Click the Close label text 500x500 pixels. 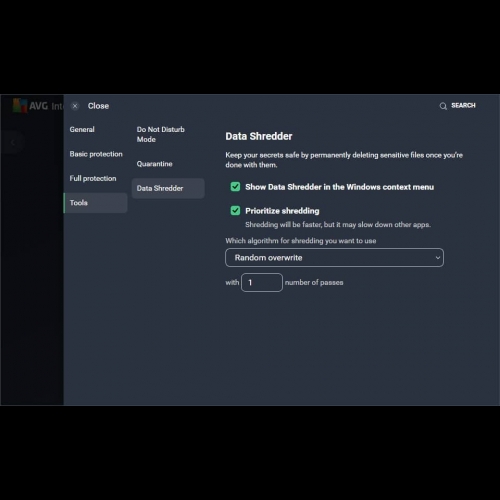(x=98, y=106)
